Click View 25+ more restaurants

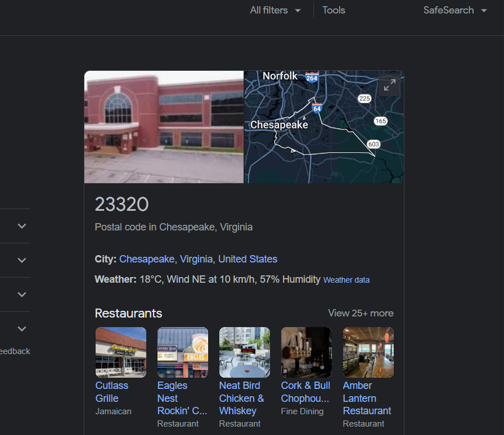361,313
